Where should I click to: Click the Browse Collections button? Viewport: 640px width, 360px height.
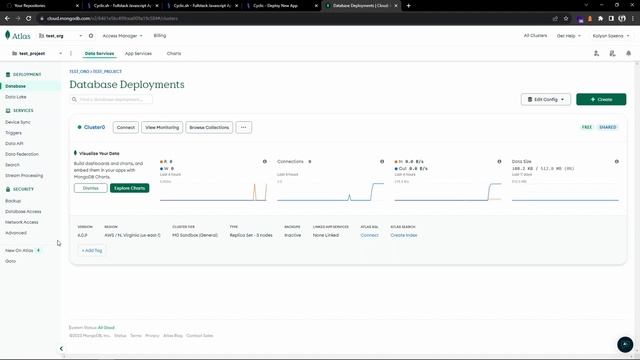(x=209, y=127)
